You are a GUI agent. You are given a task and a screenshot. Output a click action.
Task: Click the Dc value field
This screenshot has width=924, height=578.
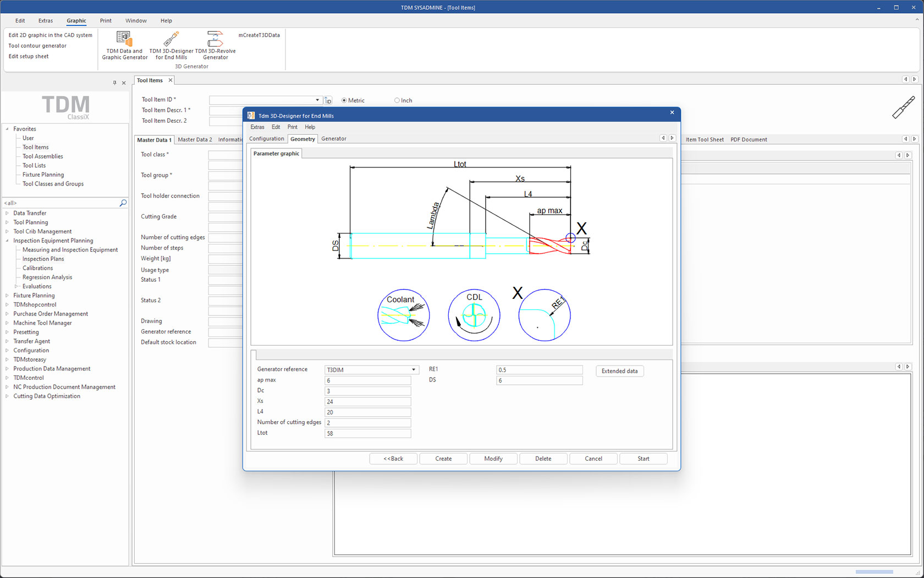coord(368,391)
